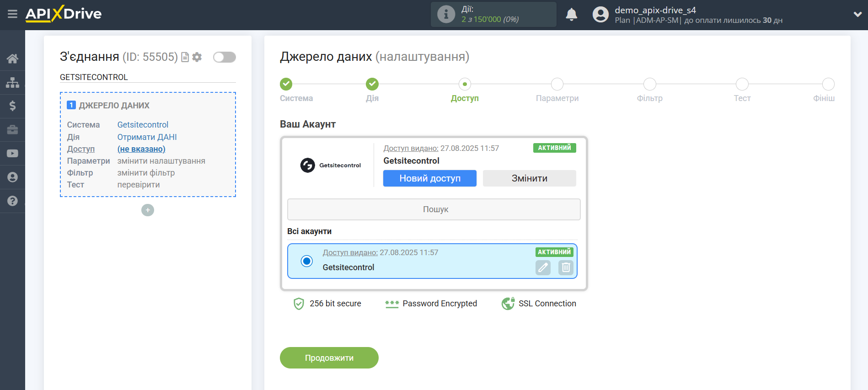Click the Доступ label in sidebar panel
This screenshot has height=390, width=868.
80,149
